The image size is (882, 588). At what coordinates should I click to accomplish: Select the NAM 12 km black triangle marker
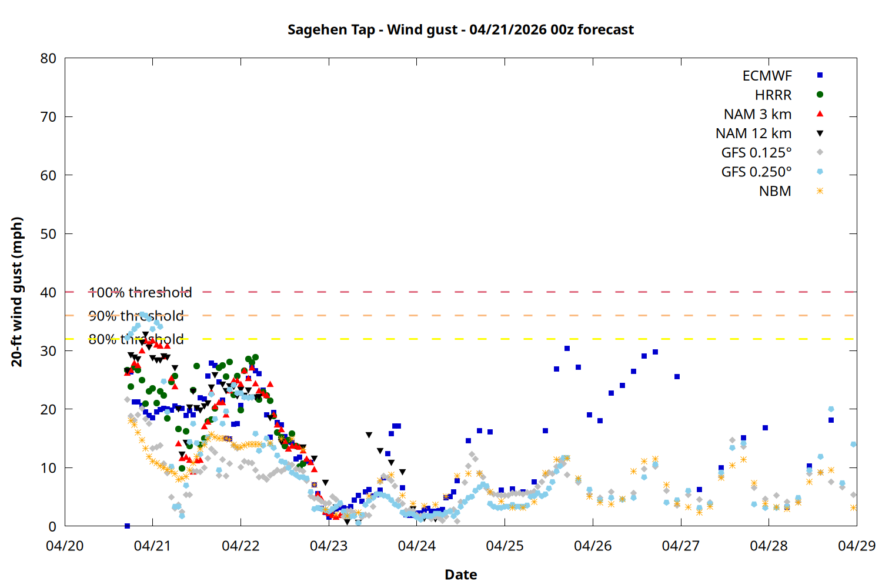[x=820, y=133]
